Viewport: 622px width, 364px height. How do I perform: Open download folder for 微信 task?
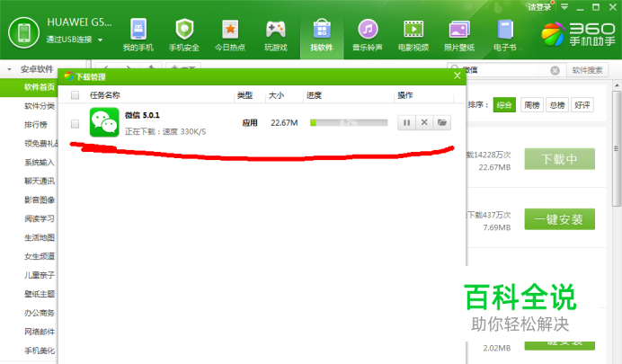(x=442, y=122)
